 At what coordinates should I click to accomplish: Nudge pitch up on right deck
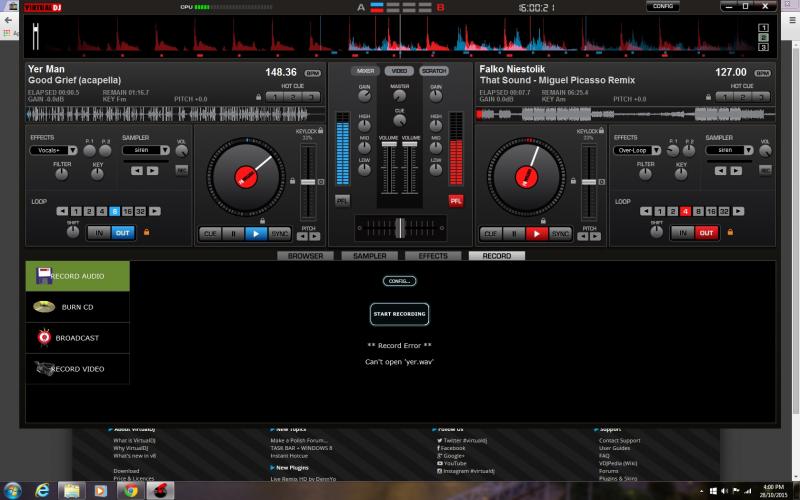595,236
